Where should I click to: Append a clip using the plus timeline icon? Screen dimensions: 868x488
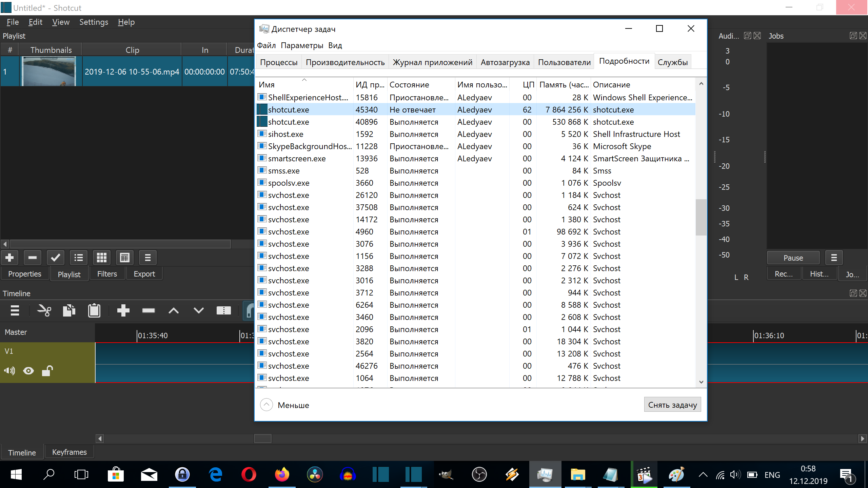(123, 310)
